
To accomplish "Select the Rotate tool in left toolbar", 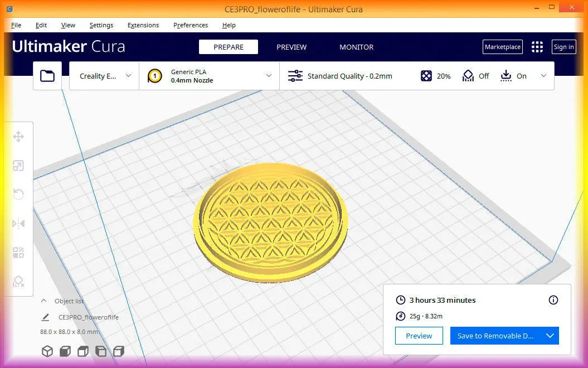I will coord(18,195).
